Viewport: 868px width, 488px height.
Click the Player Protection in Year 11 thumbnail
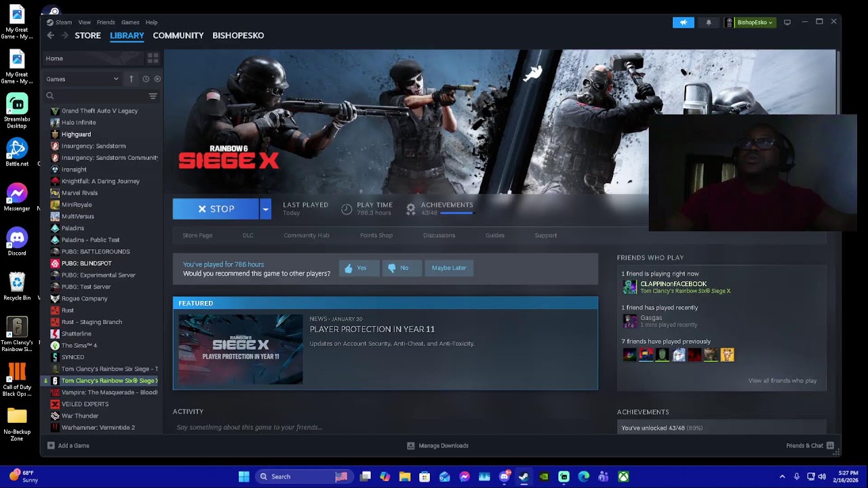tap(241, 349)
